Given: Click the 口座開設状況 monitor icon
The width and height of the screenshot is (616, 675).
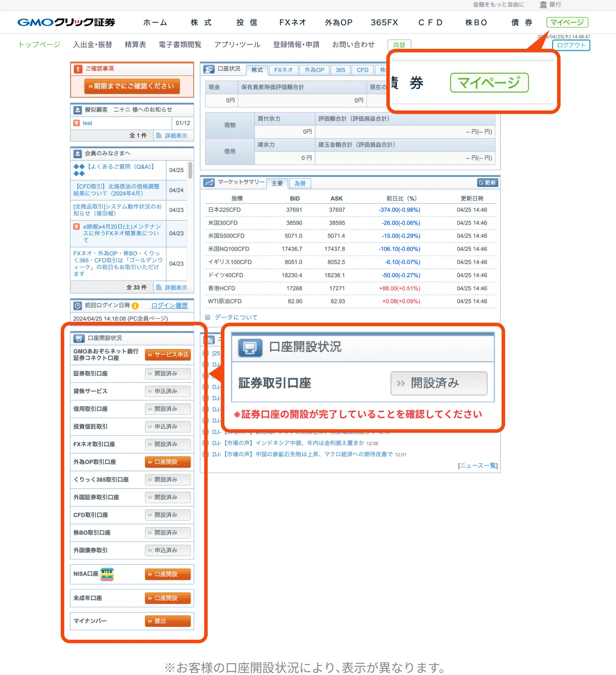Looking at the screenshot, I should (79, 338).
